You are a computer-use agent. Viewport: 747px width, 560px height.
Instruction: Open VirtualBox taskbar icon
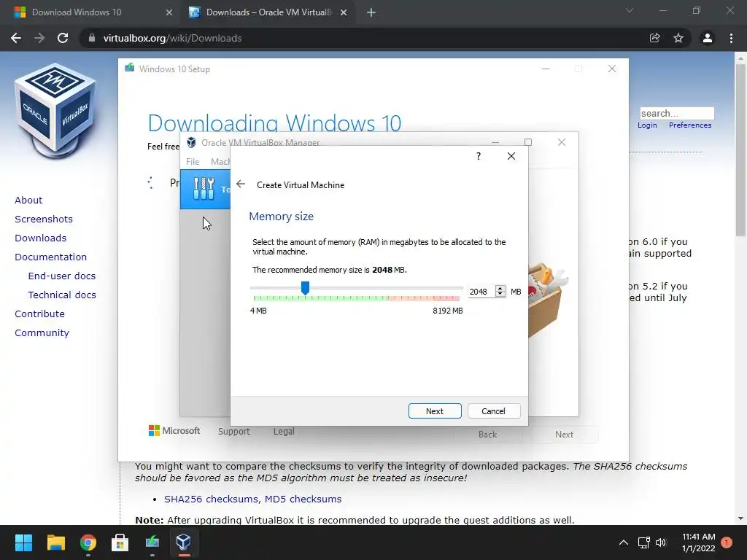click(184, 542)
